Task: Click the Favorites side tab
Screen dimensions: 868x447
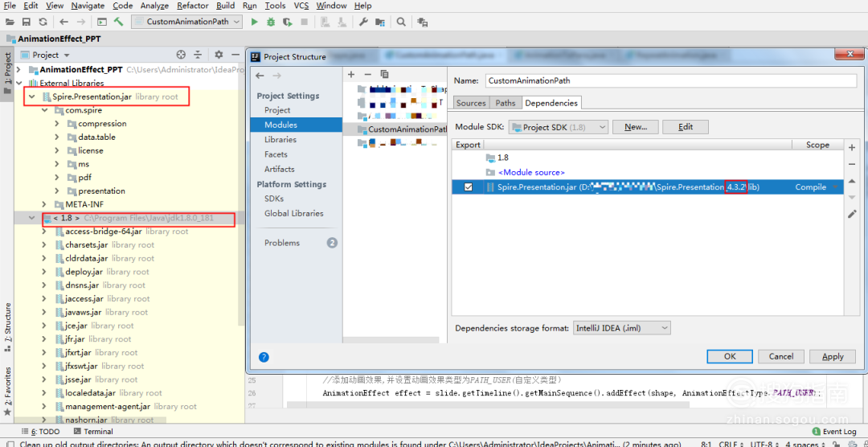Action: pos(7,391)
